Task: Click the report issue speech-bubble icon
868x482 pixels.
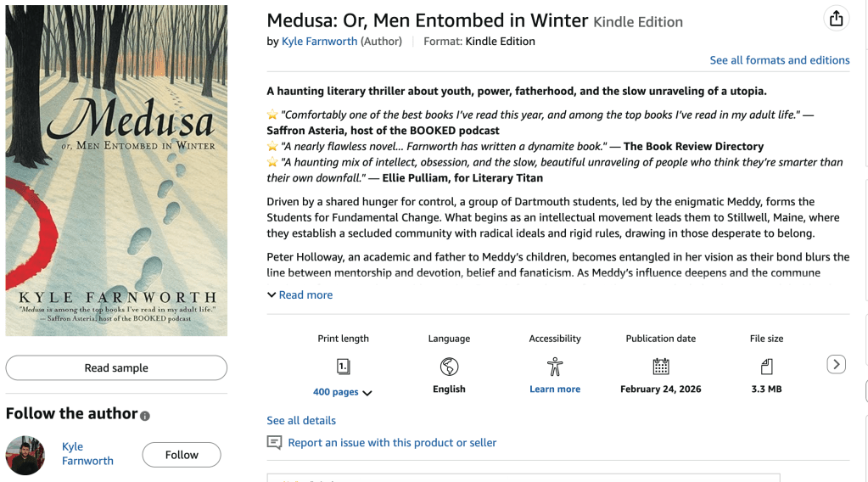Action: 274,442
